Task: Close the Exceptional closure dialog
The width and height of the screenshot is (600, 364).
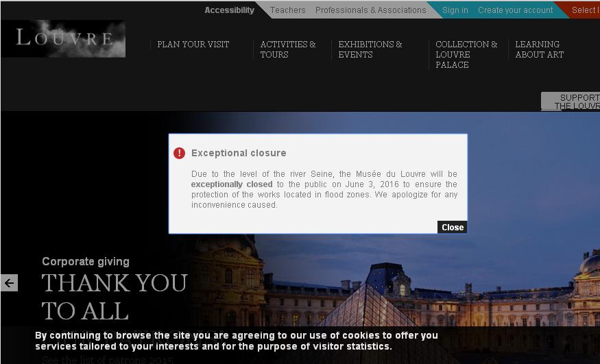Action: 453,227
